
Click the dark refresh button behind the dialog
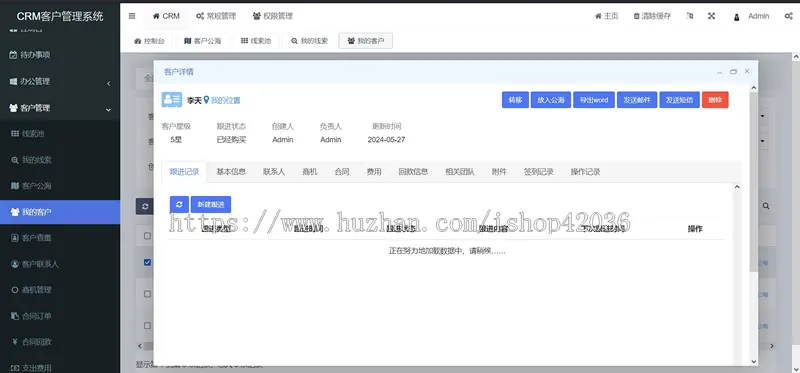[x=145, y=206]
